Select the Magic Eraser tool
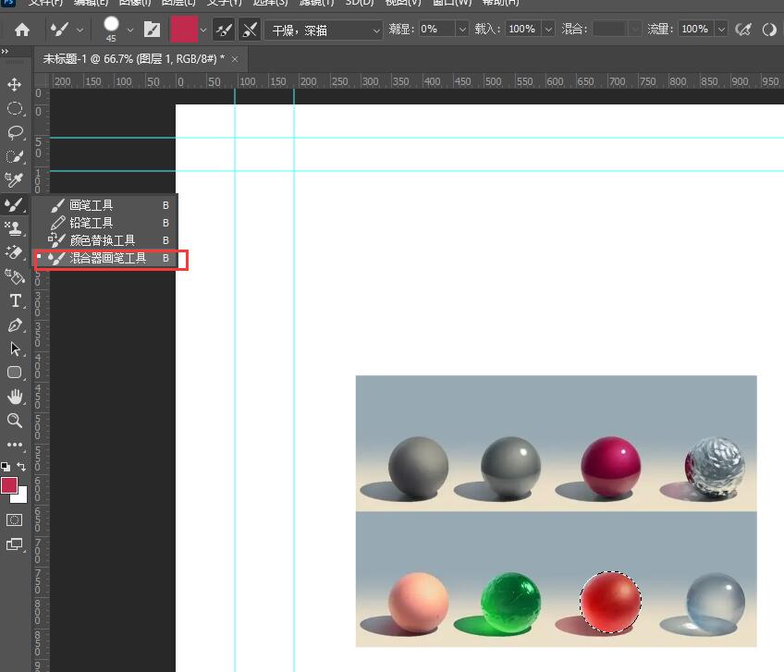Screen dimensions: 784x672 [x=14, y=252]
